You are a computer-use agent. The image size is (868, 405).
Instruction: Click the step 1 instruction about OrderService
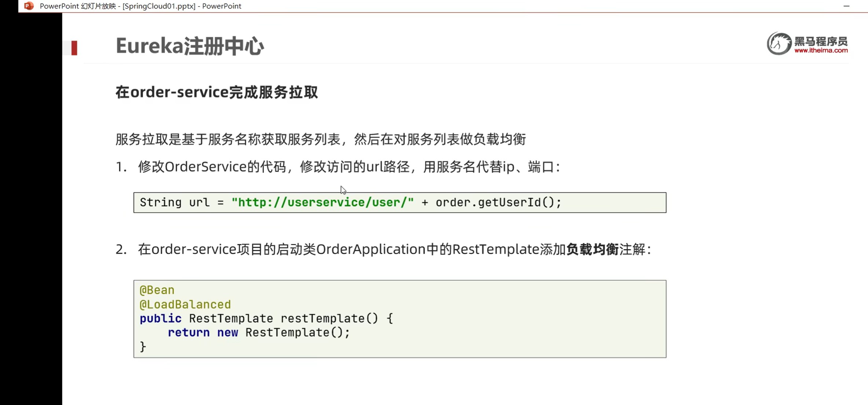[x=348, y=167]
